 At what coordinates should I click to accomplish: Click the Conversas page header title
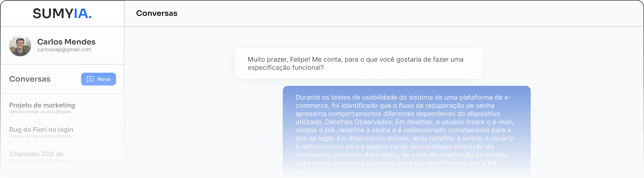[156, 13]
